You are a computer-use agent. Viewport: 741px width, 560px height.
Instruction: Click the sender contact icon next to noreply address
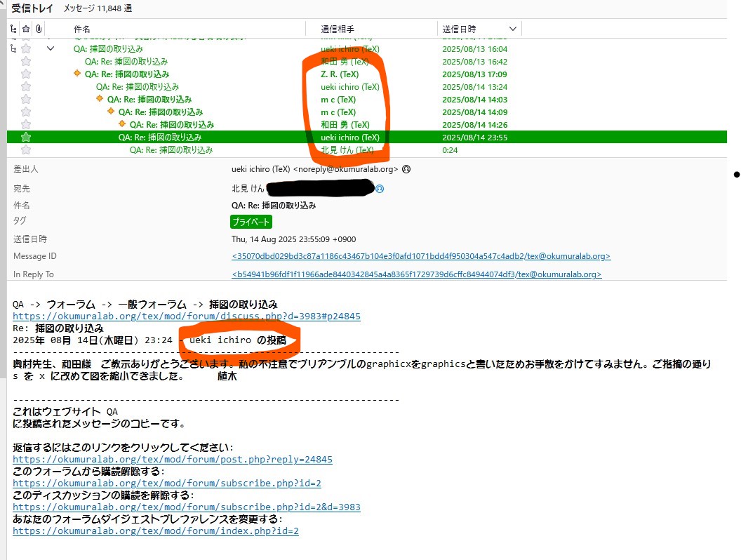tap(406, 169)
